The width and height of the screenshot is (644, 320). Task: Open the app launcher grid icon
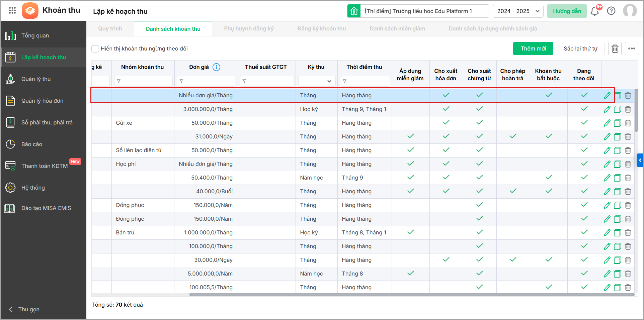coord(12,11)
